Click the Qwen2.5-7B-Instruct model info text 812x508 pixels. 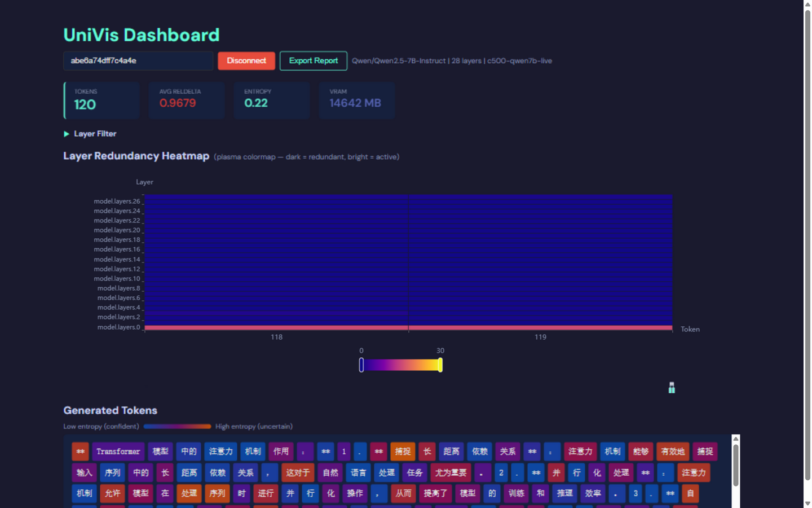[x=452, y=61]
